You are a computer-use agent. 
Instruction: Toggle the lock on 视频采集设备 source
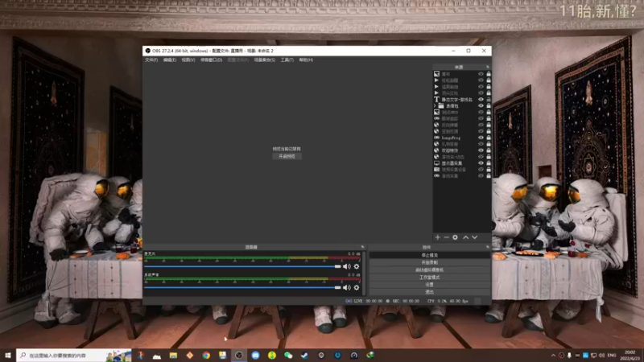pyautogui.click(x=489, y=169)
